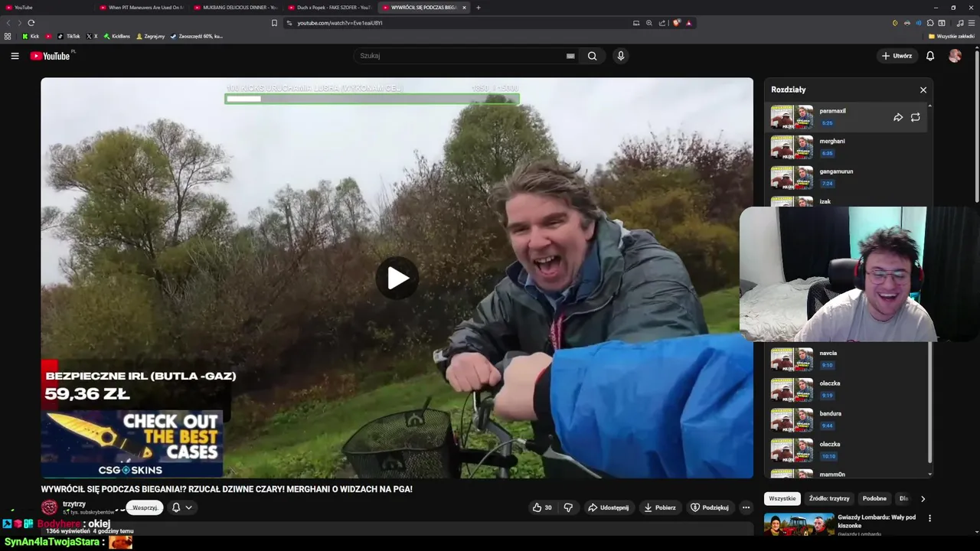Open options for Gwiazdy Lombardu video
This screenshot has width=980, height=551.
930,518
